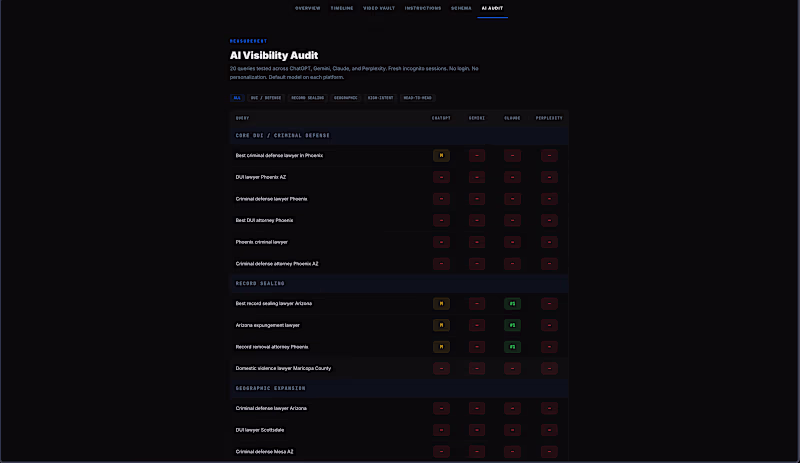Click the 'AI Visibility Audit' heading
800x463 pixels.
point(274,55)
